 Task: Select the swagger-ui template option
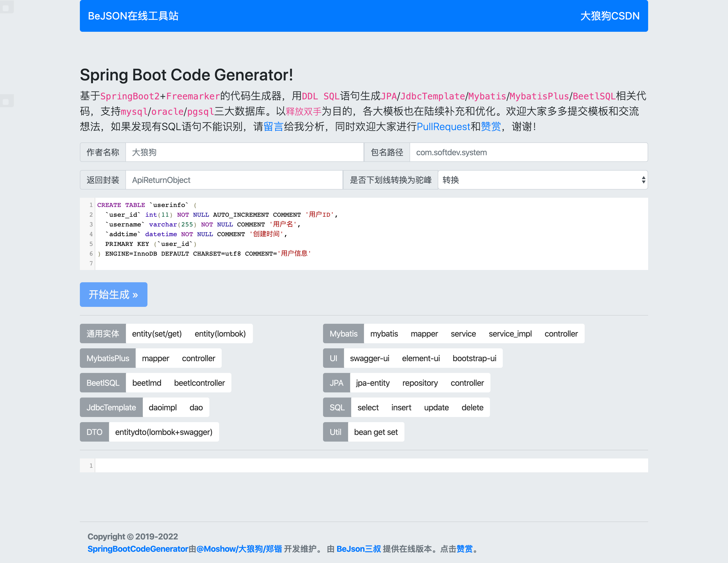tap(369, 359)
